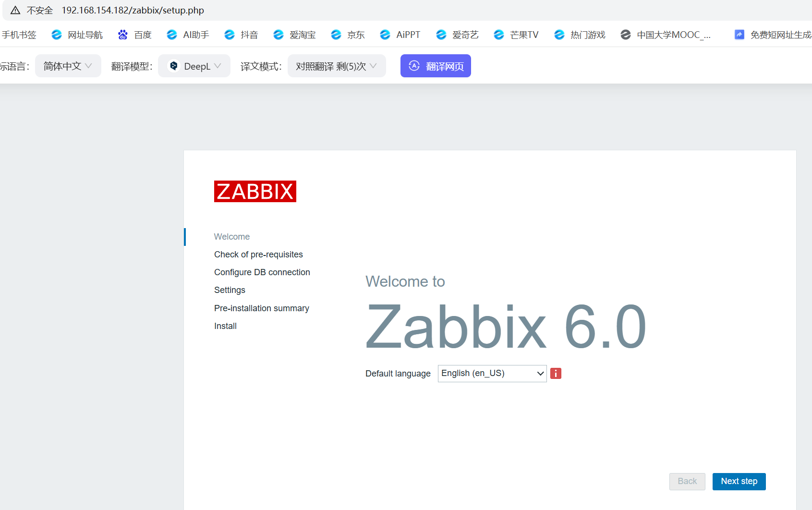Open the DeepL translation model dropdown
This screenshot has height=510, width=812.
pyautogui.click(x=194, y=66)
